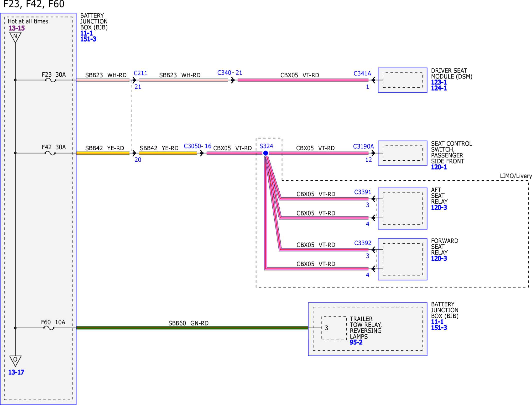Open connector C341A label
Screen dimensions: 532x405
tap(362, 73)
